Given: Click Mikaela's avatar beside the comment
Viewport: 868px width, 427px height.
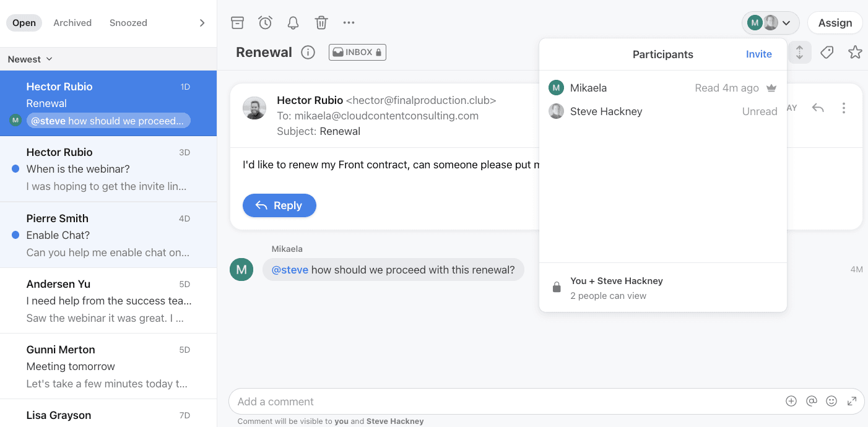Looking at the screenshot, I should click(x=241, y=269).
